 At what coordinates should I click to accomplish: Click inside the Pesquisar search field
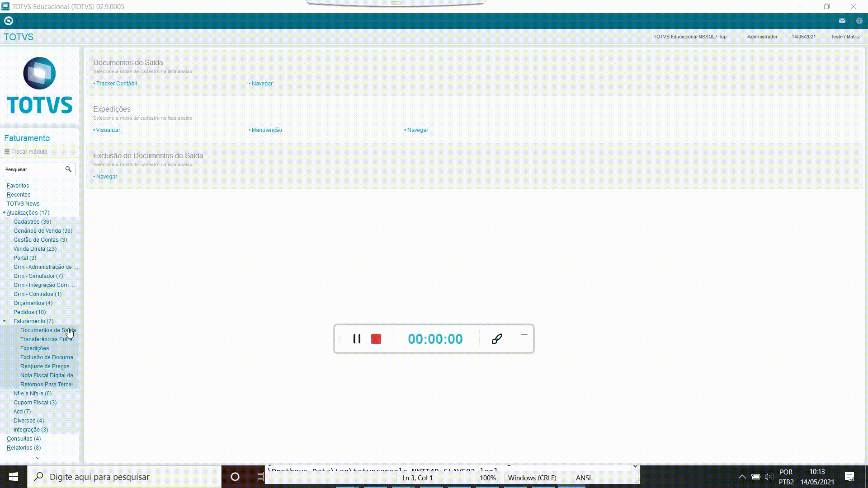point(34,169)
